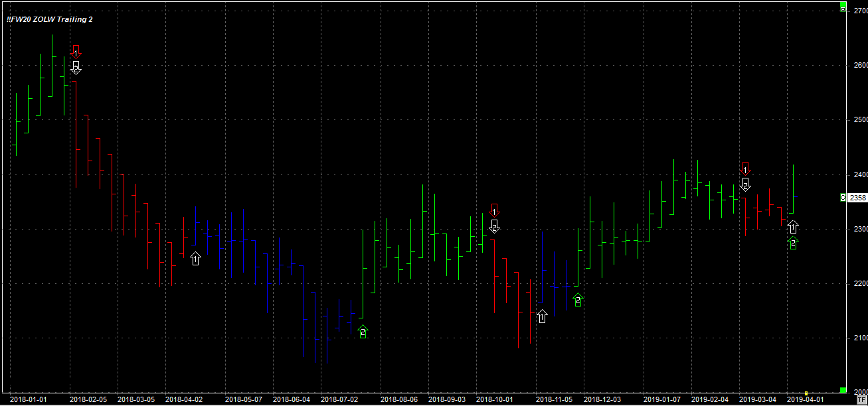Screen dimensions: 868x406
Task: Click red down arrow 1 near 2018-02-05
Action: click(x=76, y=52)
